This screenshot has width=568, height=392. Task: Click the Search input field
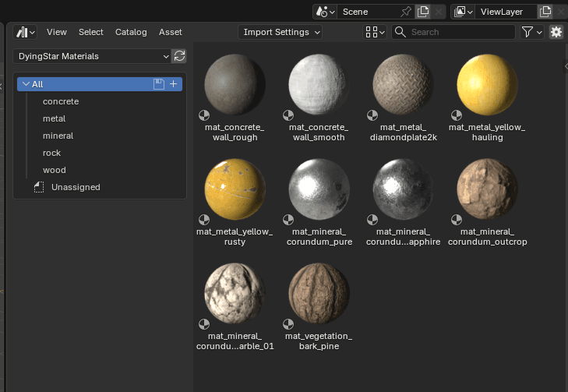point(453,32)
